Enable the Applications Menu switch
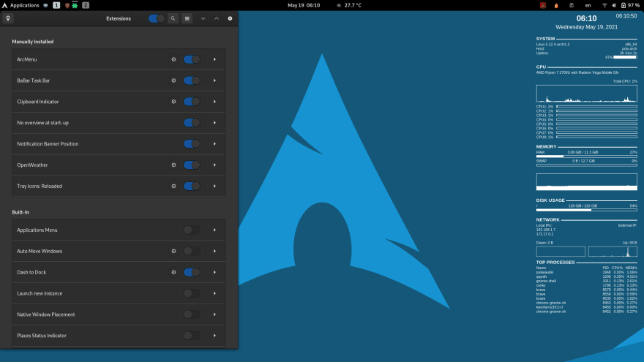 click(192, 230)
